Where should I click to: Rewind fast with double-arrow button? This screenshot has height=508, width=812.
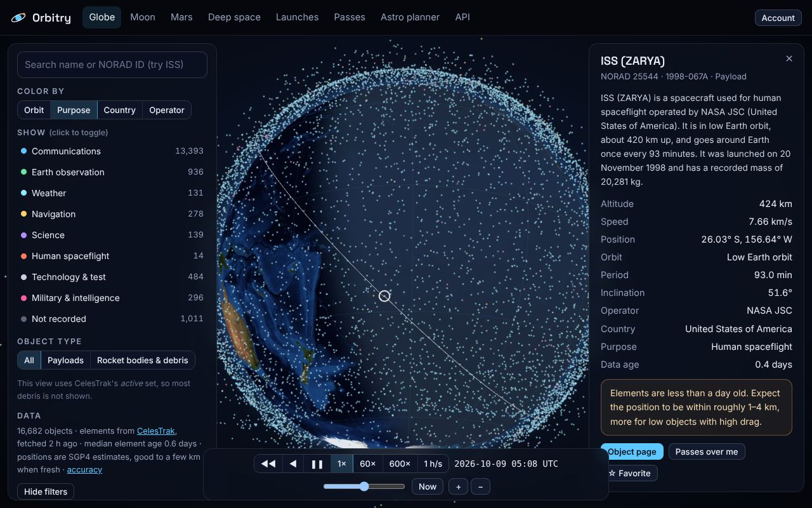coord(268,464)
